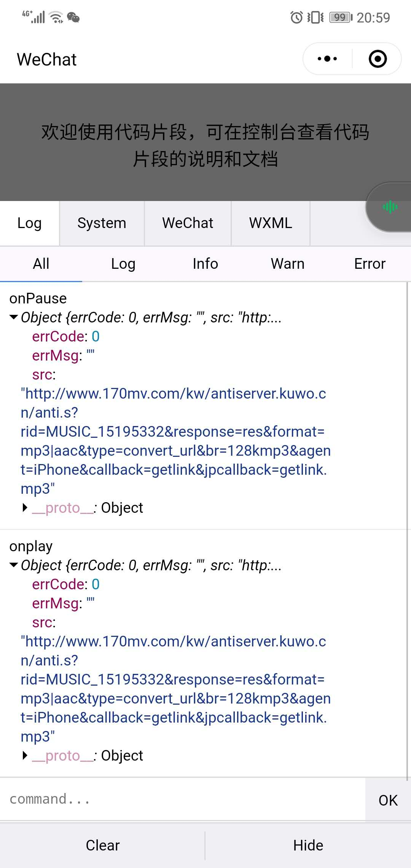Tap errMsg in the onPause entry
The image size is (411, 868).
point(63,356)
